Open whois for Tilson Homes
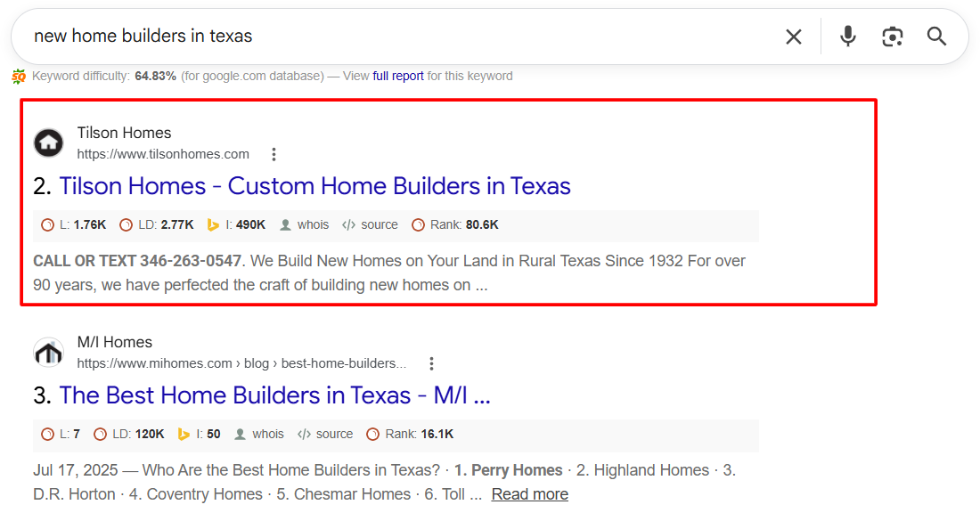980x521 pixels. point(305,225)
